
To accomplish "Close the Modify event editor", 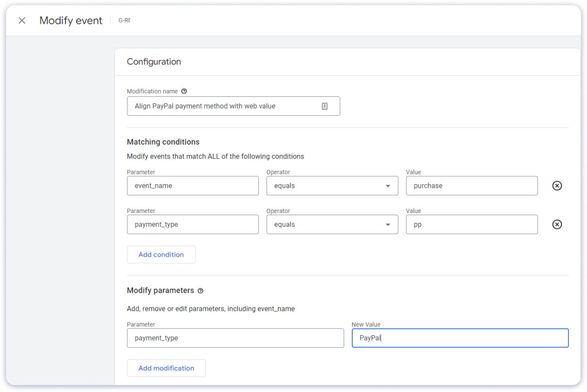I will (x=22, y=21).
